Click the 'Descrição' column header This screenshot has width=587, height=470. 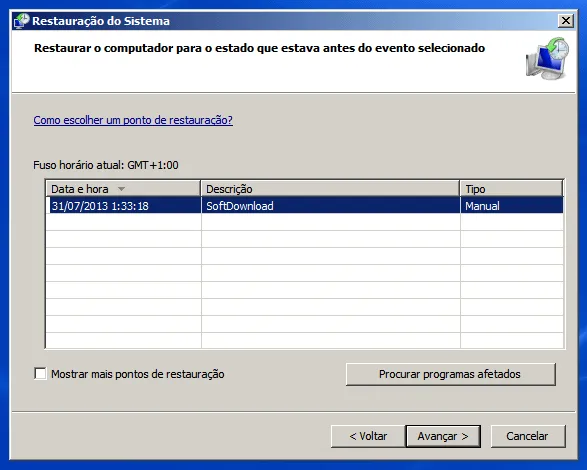tap(330, 189)
